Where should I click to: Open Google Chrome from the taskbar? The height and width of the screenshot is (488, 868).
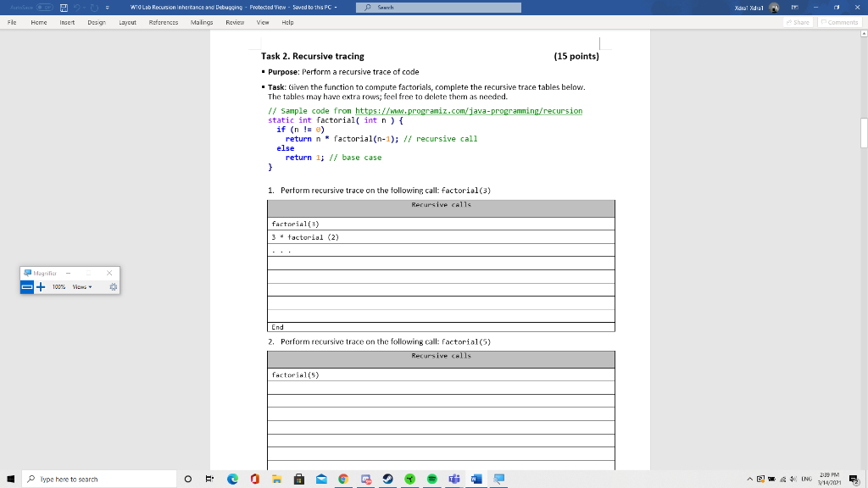(x=343, y=479)
